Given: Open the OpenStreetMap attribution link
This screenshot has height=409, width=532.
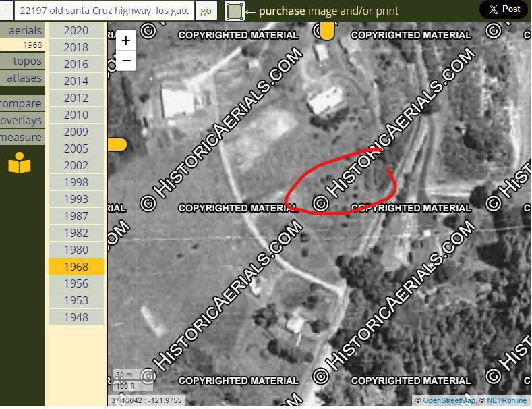Looking at the screenshot, I should [x=448, y=401].
